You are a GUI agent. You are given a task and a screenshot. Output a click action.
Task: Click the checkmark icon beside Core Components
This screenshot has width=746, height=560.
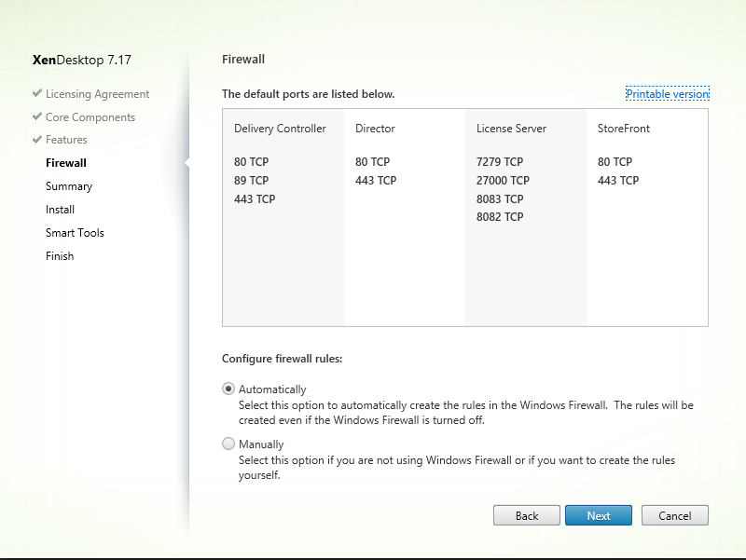coord(37,116)
